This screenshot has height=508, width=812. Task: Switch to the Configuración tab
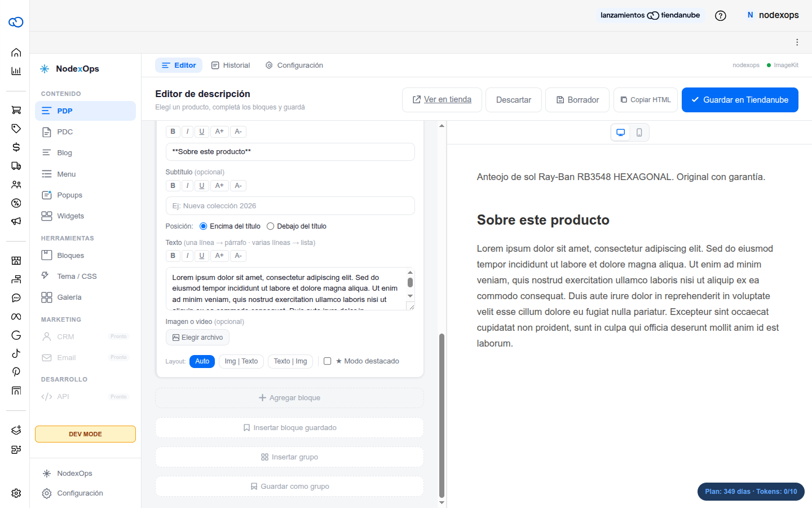[x=294, y=65]
